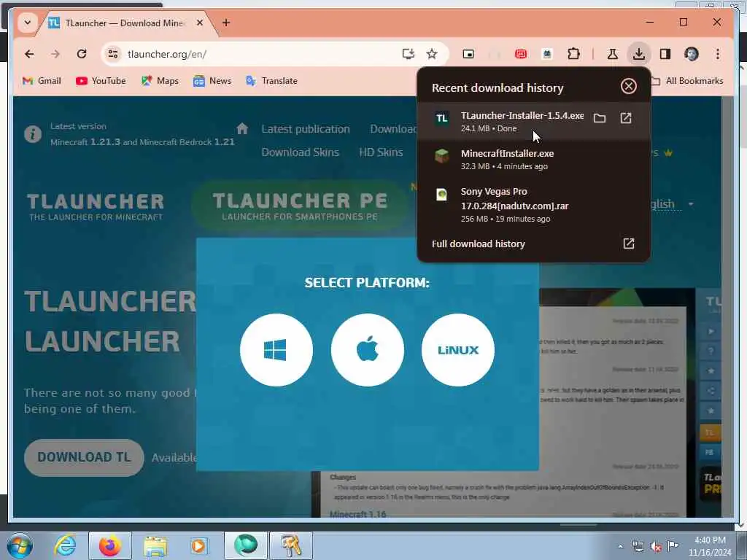Open the Gmail bookmark

pos(42,81)
